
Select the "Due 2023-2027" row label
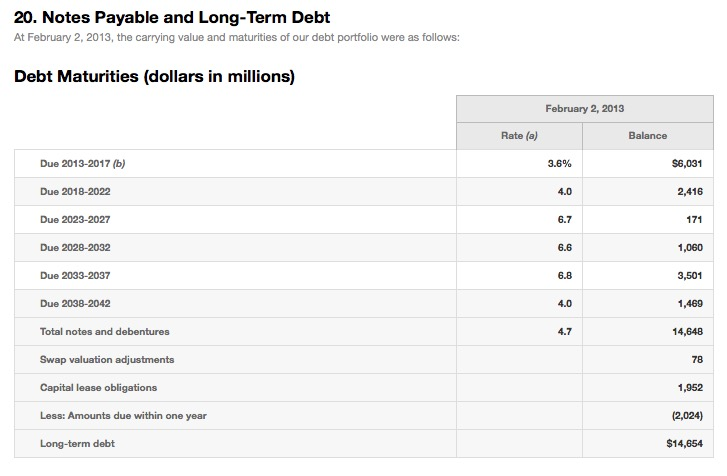coord(73,219)
